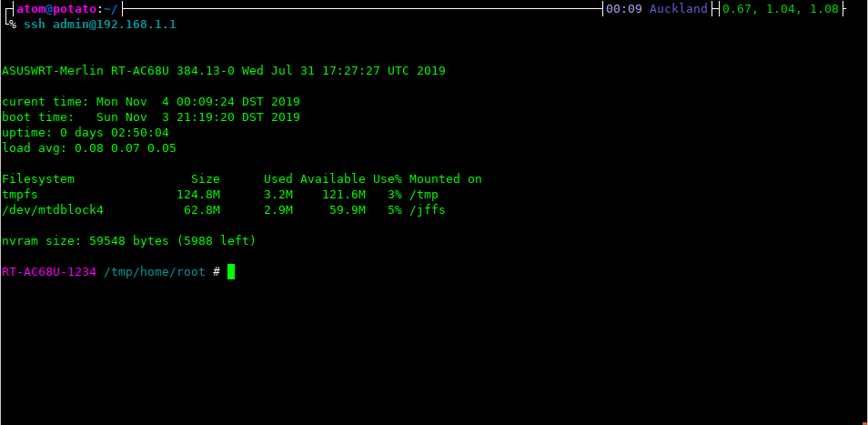Click the boot time line

coord(151,117)
